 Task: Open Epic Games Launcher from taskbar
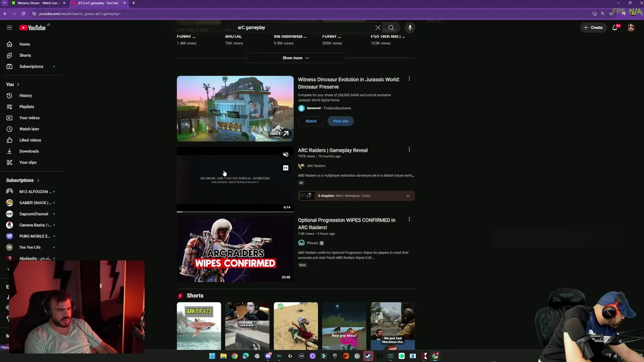pyautogui.click(x=335, y=356)
